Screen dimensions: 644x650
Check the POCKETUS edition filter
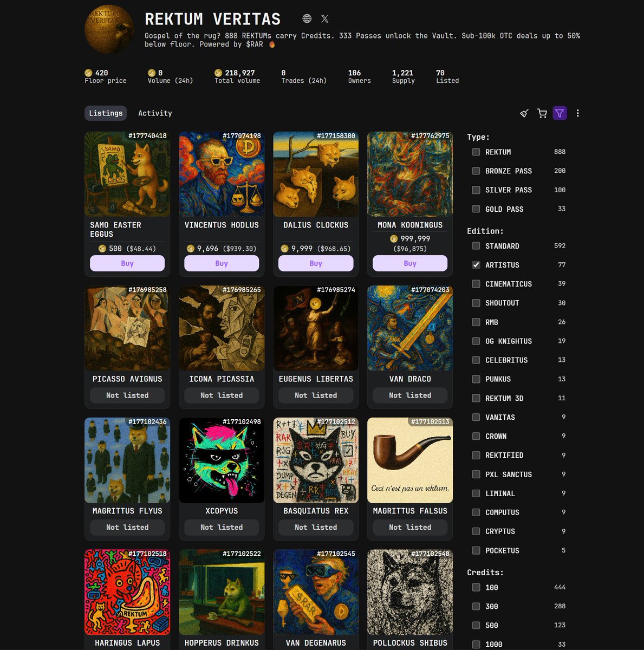[x=476, y=550]
